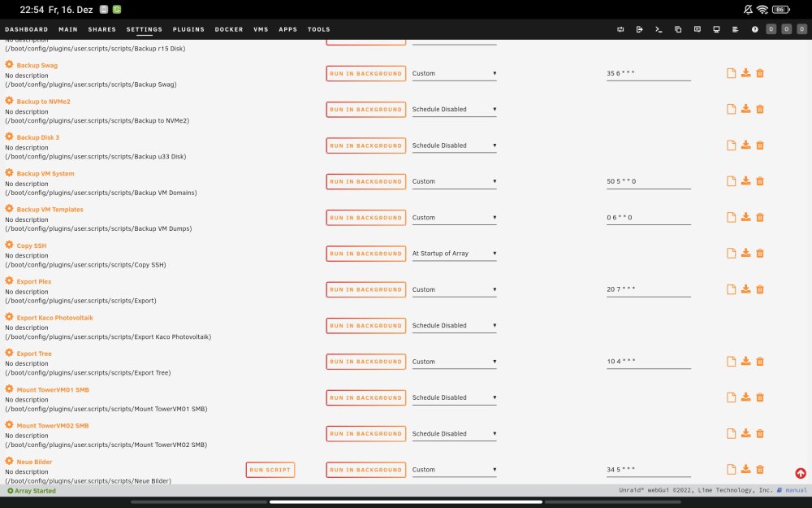
Task: Go to the Main tab
Action: (68, 29)
